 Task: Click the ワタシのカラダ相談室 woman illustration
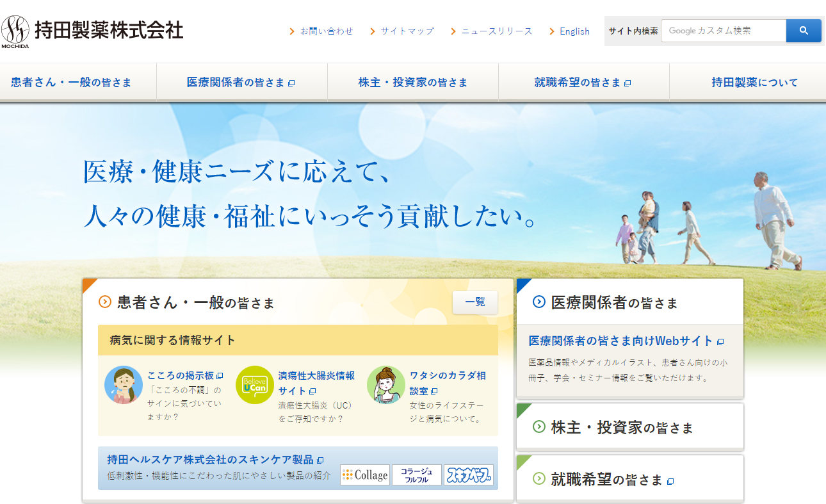click(386, 385)
